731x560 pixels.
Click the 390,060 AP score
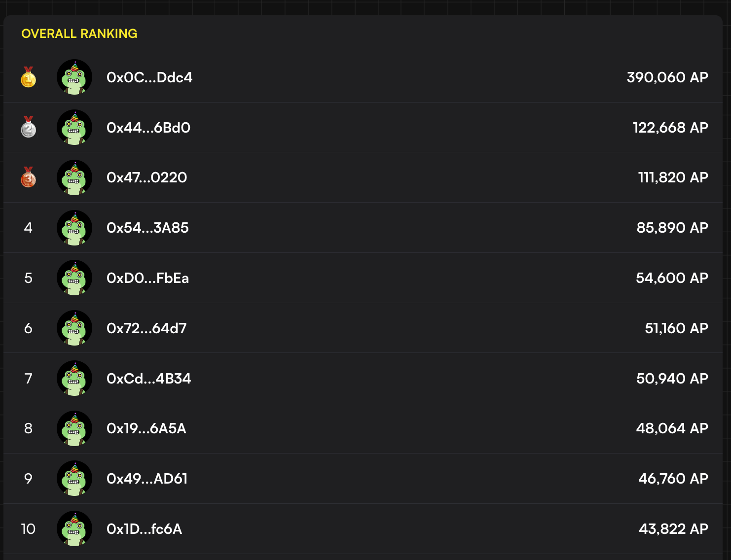667,77
